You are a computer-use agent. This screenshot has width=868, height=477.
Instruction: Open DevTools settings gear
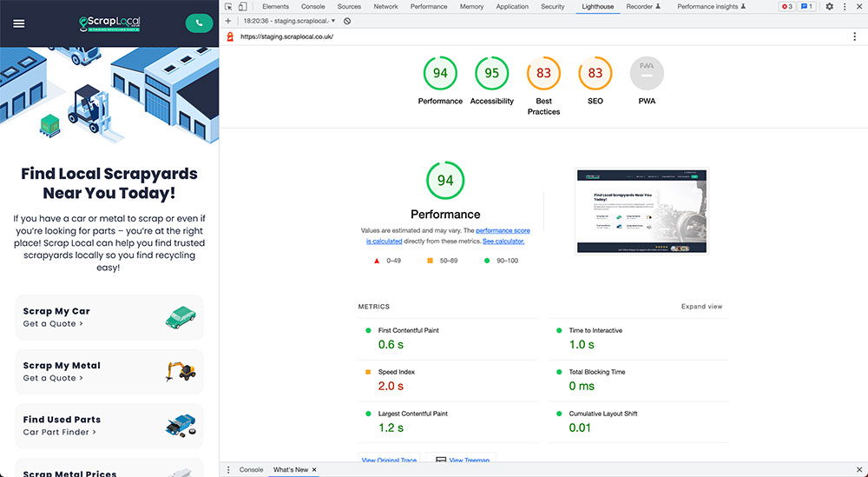(x=829, y=7)
